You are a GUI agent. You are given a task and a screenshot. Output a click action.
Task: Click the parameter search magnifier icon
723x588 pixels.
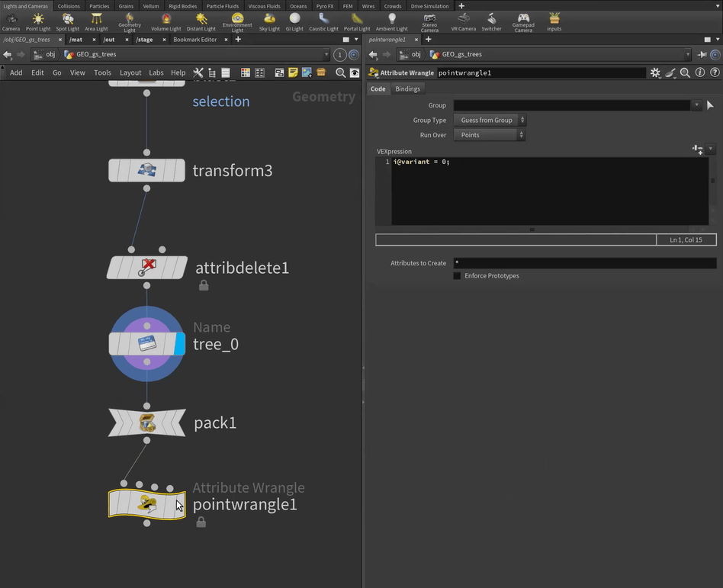point(685,72)
